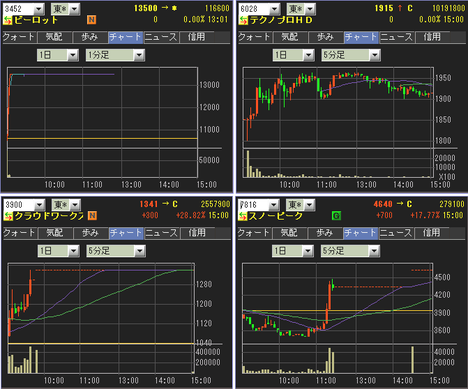The image size is (468, 389).
Task: Click the green G badge in スノーピーク panel
Action: point(336,216)
